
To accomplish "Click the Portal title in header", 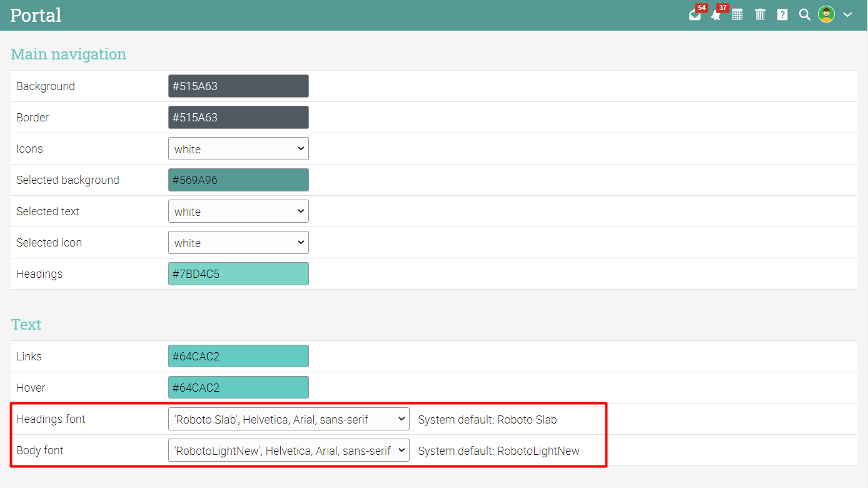I will [x=36, y=15].
